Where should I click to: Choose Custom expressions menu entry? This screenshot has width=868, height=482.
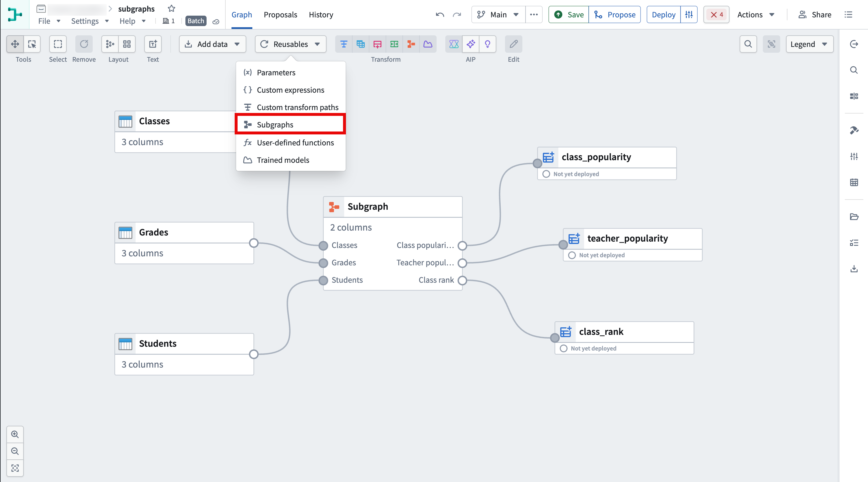tap(291, 90)
